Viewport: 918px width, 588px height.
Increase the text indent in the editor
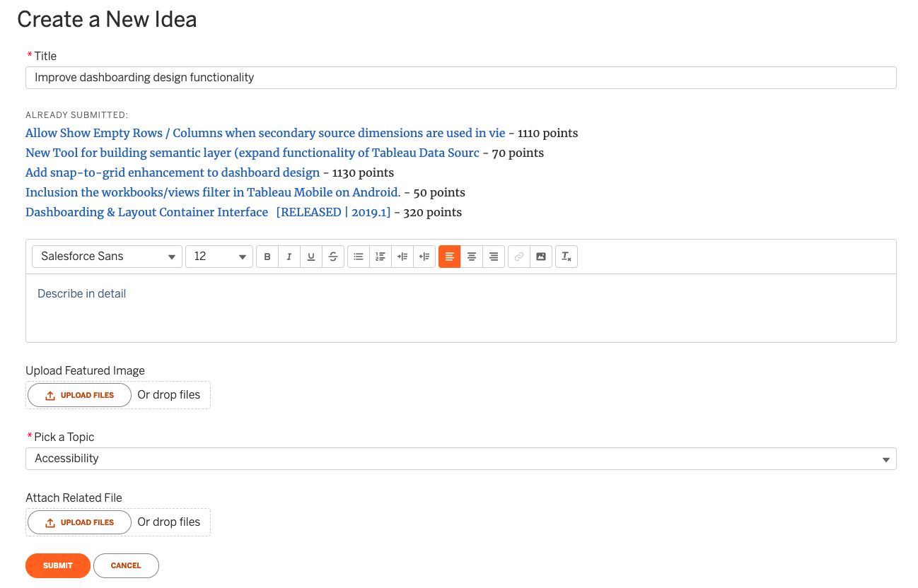tap(403, 257)
